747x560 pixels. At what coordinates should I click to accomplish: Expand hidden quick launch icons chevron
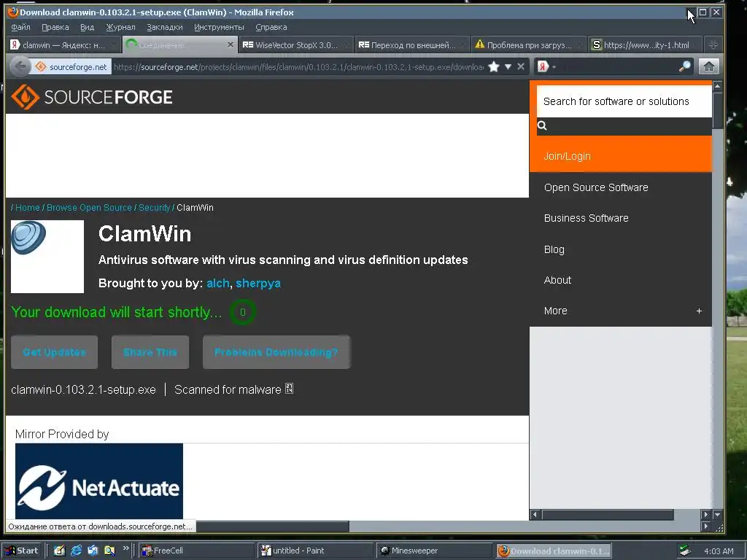click(125, 548)
